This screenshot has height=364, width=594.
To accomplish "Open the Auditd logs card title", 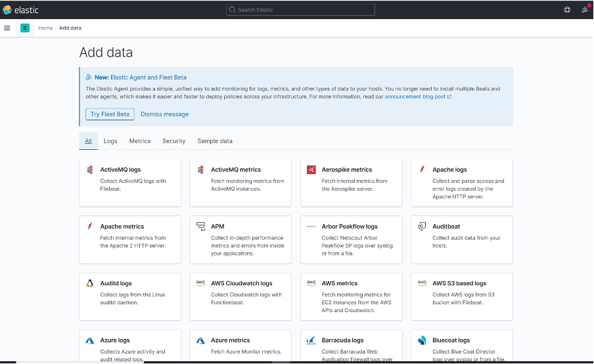I will tap(116, 283).
